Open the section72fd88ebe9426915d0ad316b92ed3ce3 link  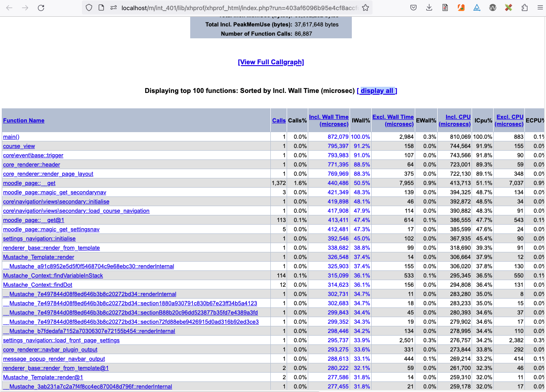(x=131, y=322)
